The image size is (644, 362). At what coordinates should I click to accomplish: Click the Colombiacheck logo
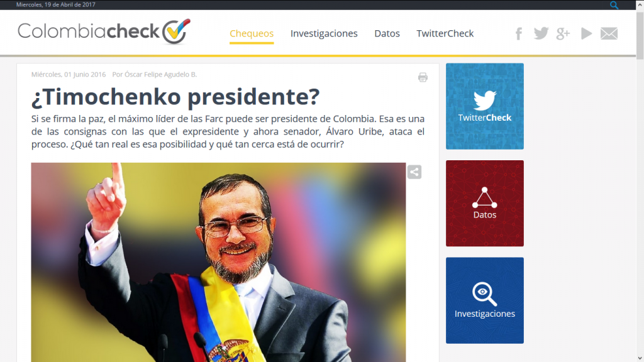coord(104,31)
